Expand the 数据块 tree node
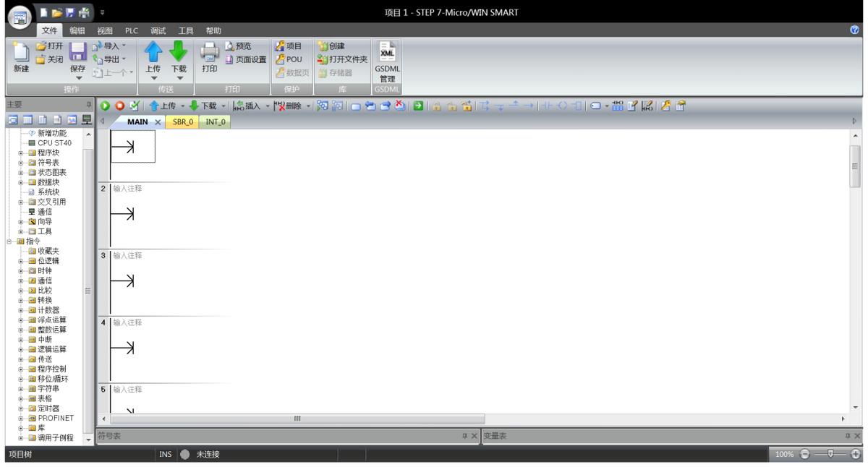 tap(21, 182)
